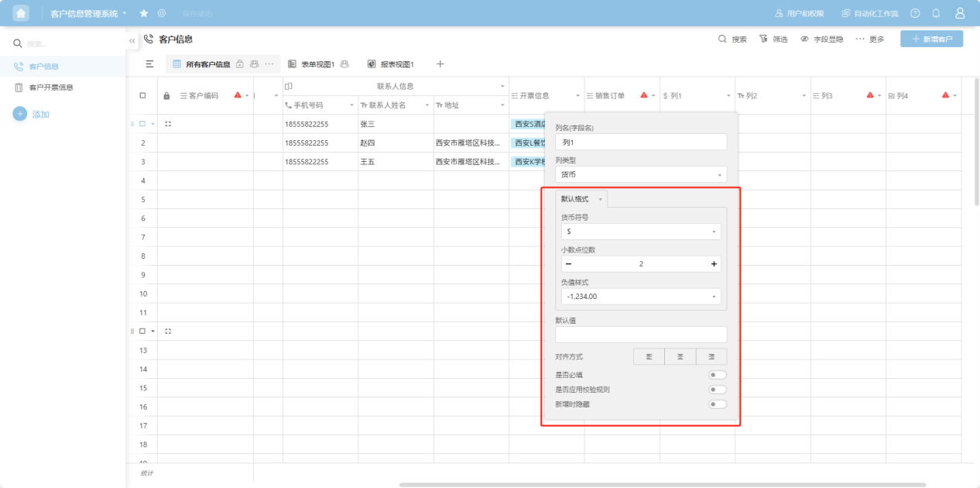The width and height of the screenshot is (980, 488).
Task: Open the notification bell icon
Action: 936,13
